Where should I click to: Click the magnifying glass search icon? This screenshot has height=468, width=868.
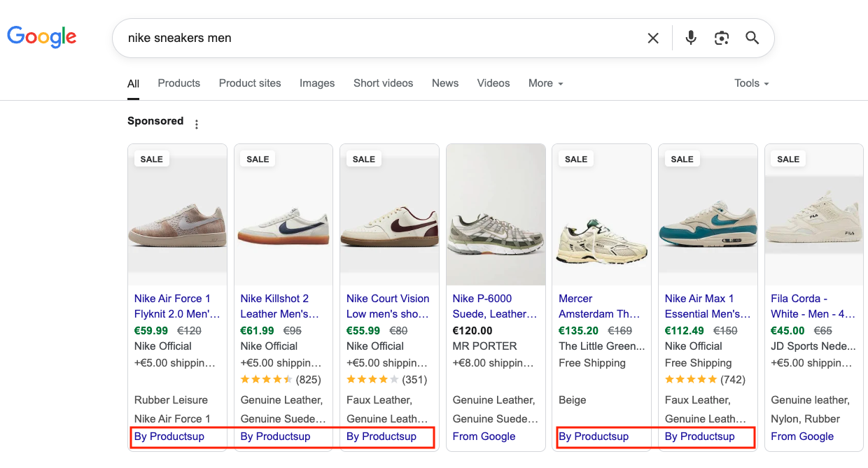752,38
